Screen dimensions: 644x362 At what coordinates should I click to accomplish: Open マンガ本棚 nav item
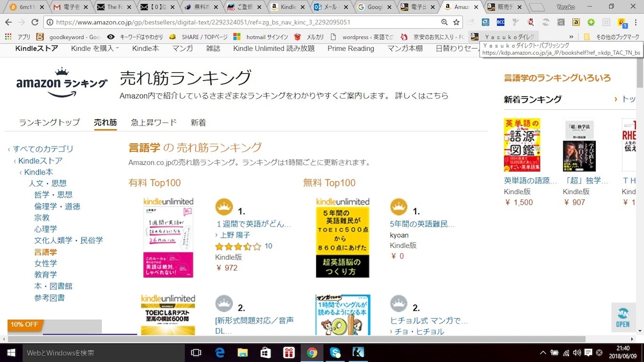(405, 48)
